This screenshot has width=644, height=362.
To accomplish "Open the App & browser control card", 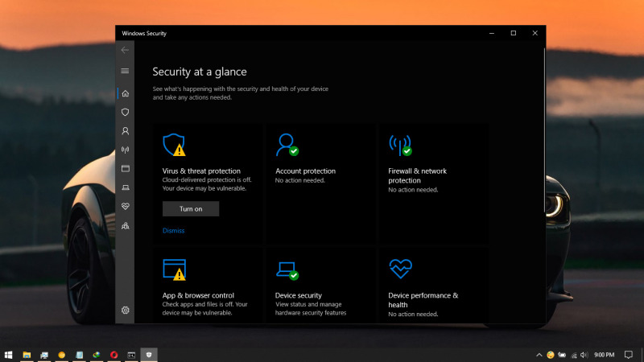I will pos(208,286).
